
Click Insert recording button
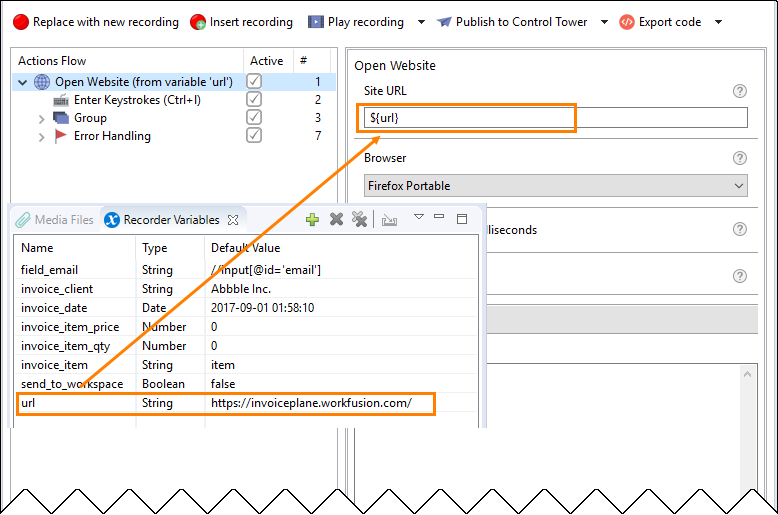tap(242, 22)
